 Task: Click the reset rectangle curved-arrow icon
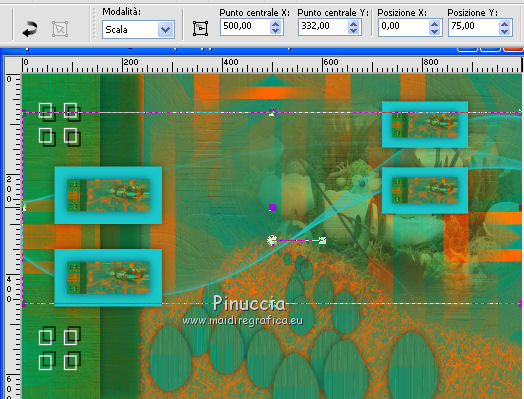point(30,29)
